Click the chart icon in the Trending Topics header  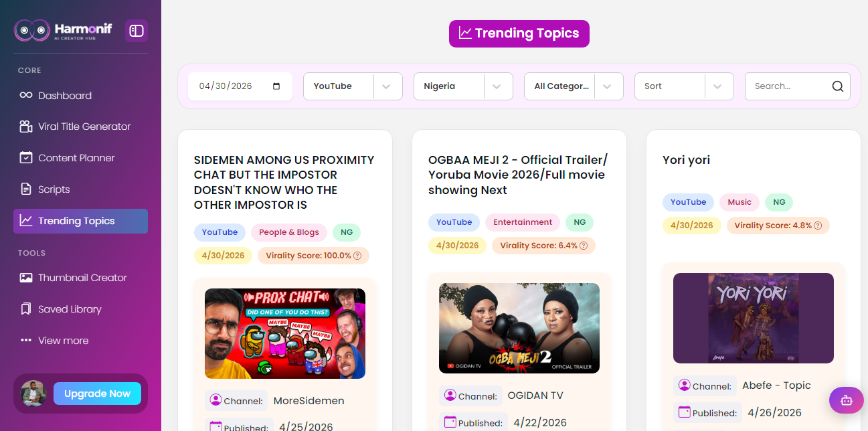click(x=465, y=33)
